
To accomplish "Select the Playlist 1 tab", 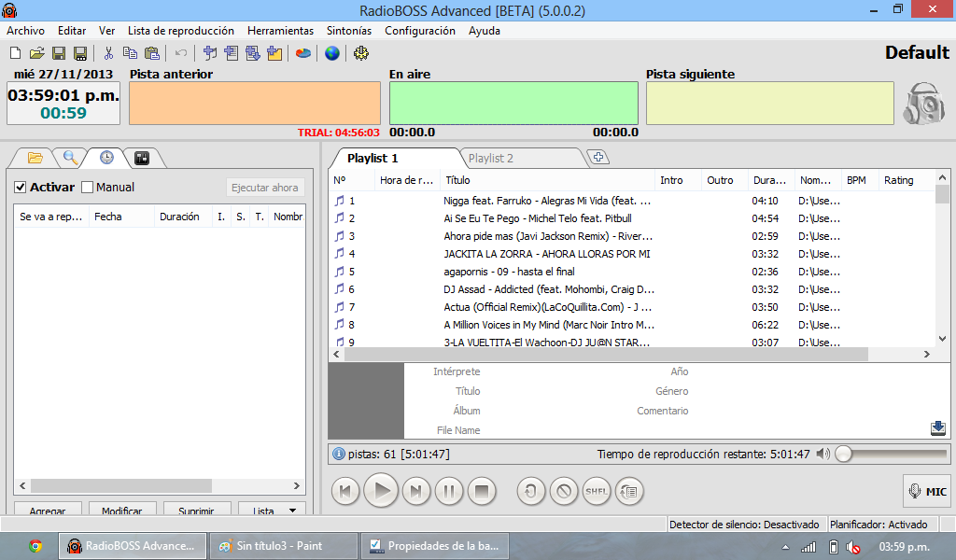I will [373, 159].
